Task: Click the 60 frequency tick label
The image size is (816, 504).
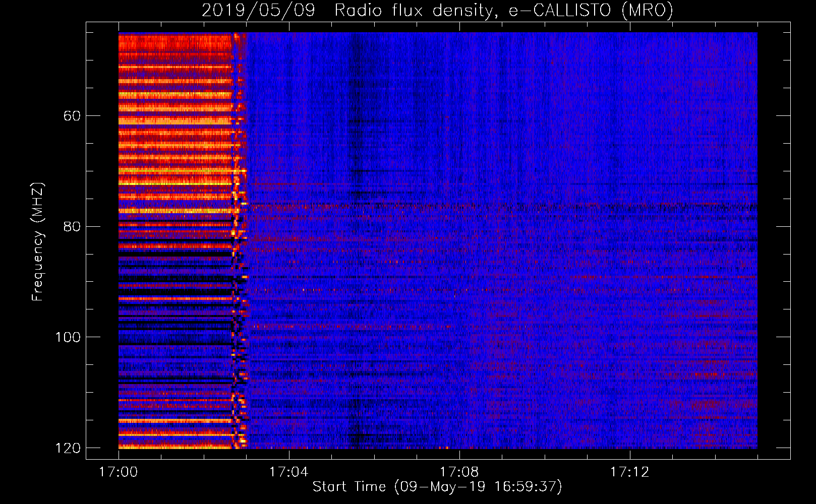Action: 72,116
